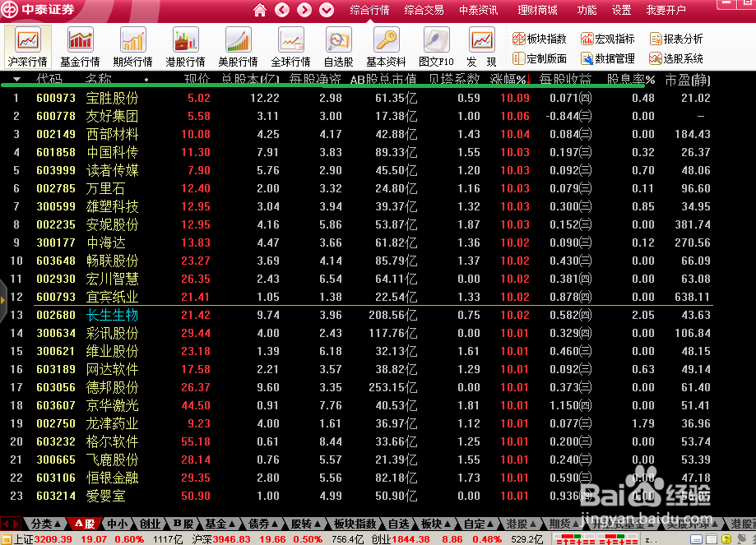756x545 pixels.
Task: Expand the 中小 tab dropdown
Action: 117,524
